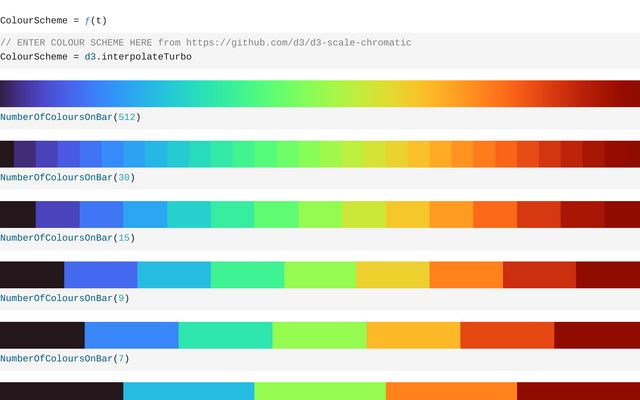Viewport: 640px width, 400px height.
Task: Click the blue swatch in the 7-colour bar
Action: coord(131,336)
